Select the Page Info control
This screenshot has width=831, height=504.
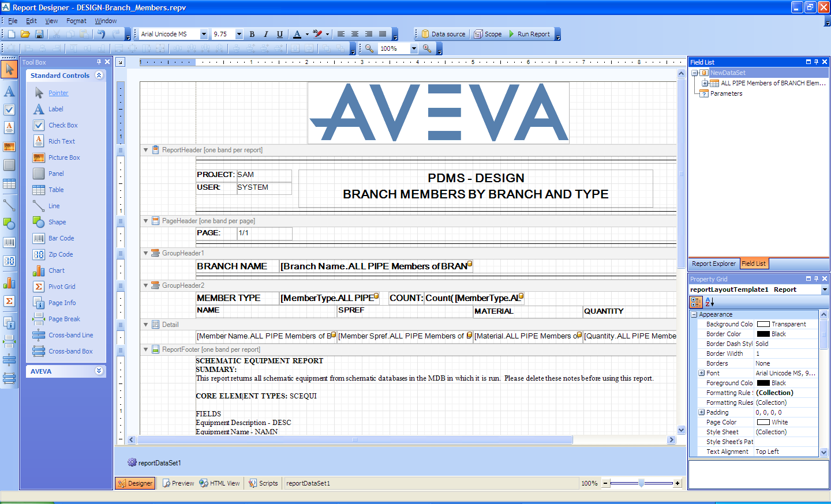pos(62,303)
